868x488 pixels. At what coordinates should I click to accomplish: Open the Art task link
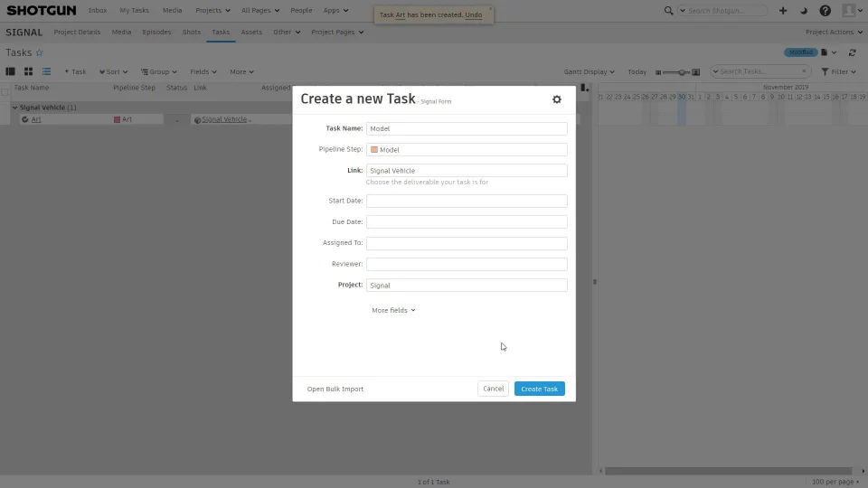tap(36, 119)
